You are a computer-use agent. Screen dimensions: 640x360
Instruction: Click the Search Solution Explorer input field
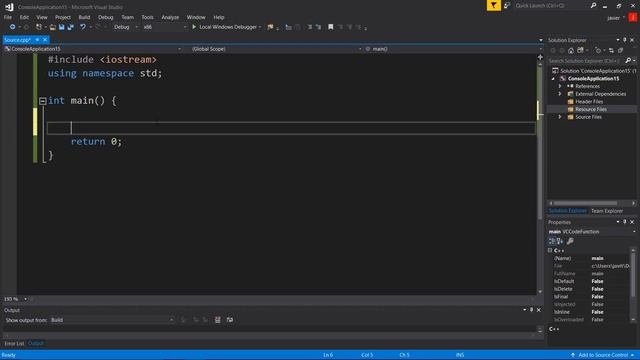click(586, 60)
